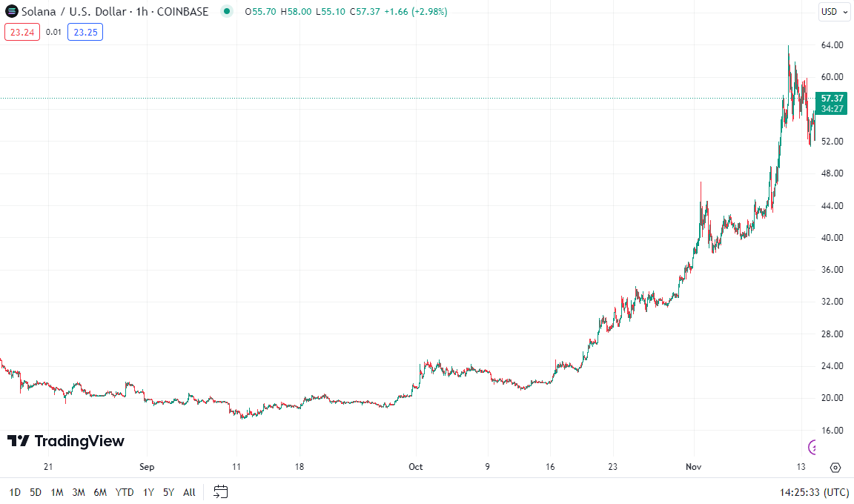Open chart settings hexagon gear icon
Screen dimensions: 854x504
(x=835, y=468)
